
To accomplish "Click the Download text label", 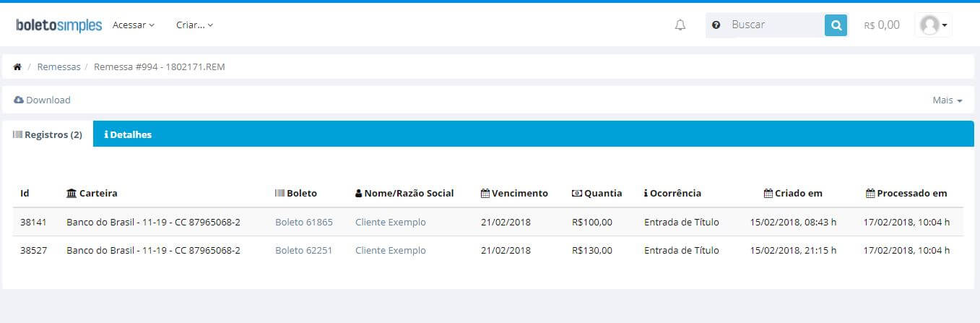I will (x=48, y=100).
